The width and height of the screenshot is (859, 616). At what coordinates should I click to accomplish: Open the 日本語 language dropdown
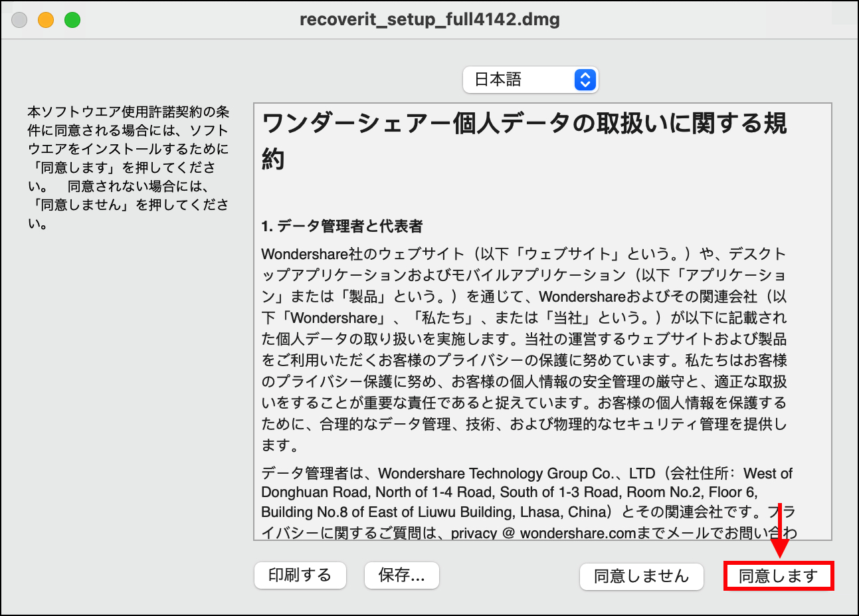coord(530,80)
